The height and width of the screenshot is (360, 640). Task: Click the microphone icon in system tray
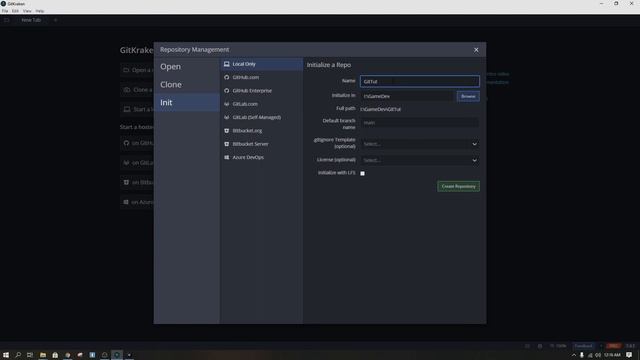582,355
